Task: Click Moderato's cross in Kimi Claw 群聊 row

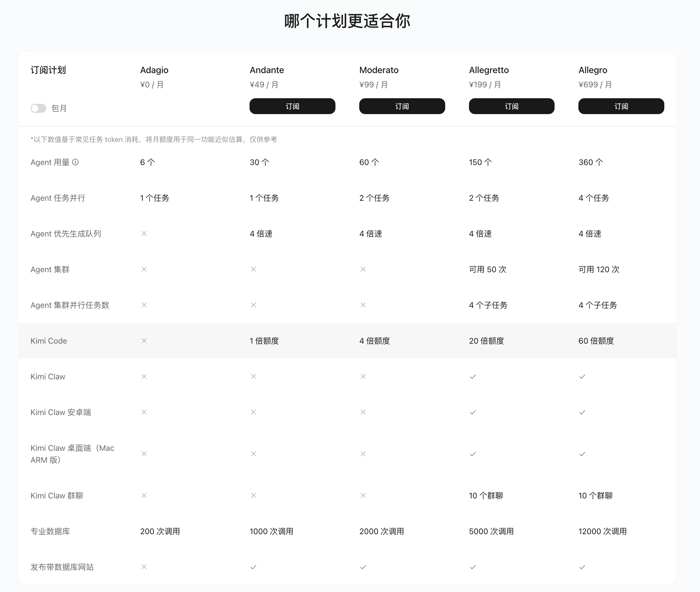Action: 363,495
